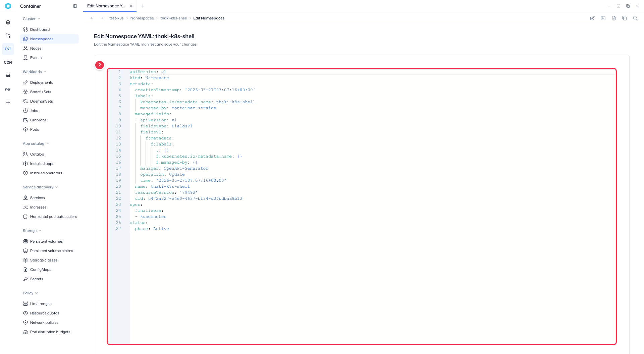
Task: Open a new tab with plus button
Action: click(x=143, y=6)
